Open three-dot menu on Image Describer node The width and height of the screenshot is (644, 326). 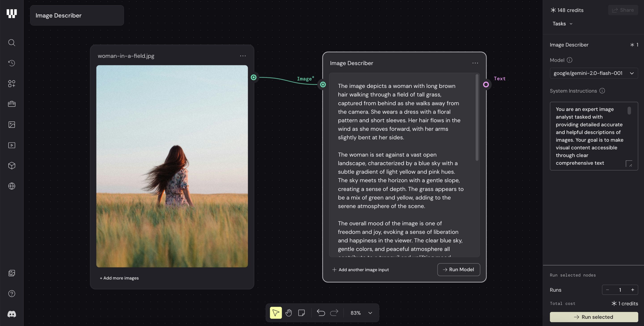tap(475, 63)
